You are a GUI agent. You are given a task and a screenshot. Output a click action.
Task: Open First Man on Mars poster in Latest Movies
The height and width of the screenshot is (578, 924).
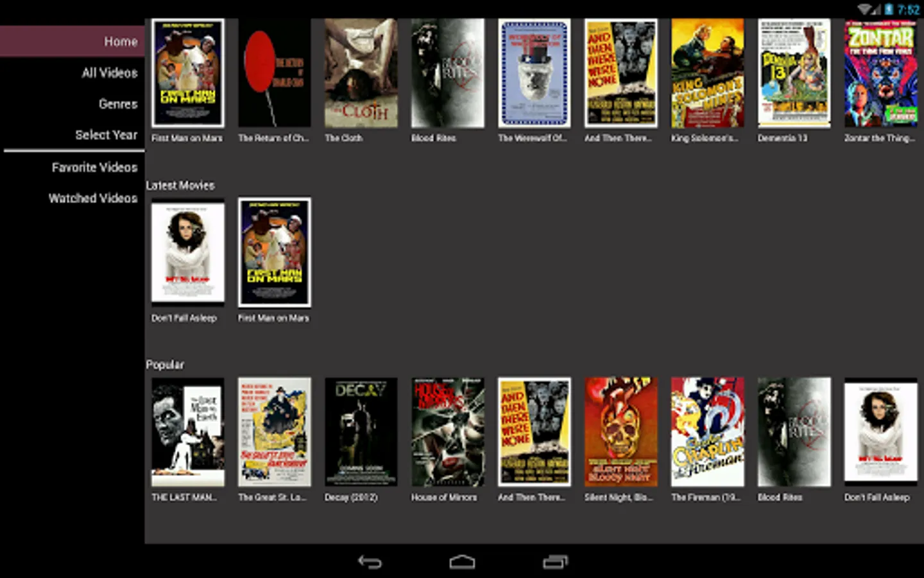pyautogui.click(x=275, y=252)
